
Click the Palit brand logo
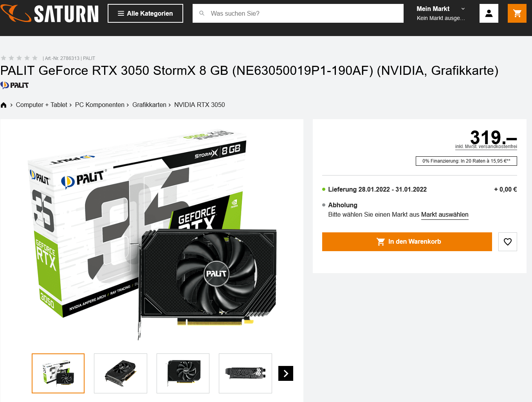[14, 85]
